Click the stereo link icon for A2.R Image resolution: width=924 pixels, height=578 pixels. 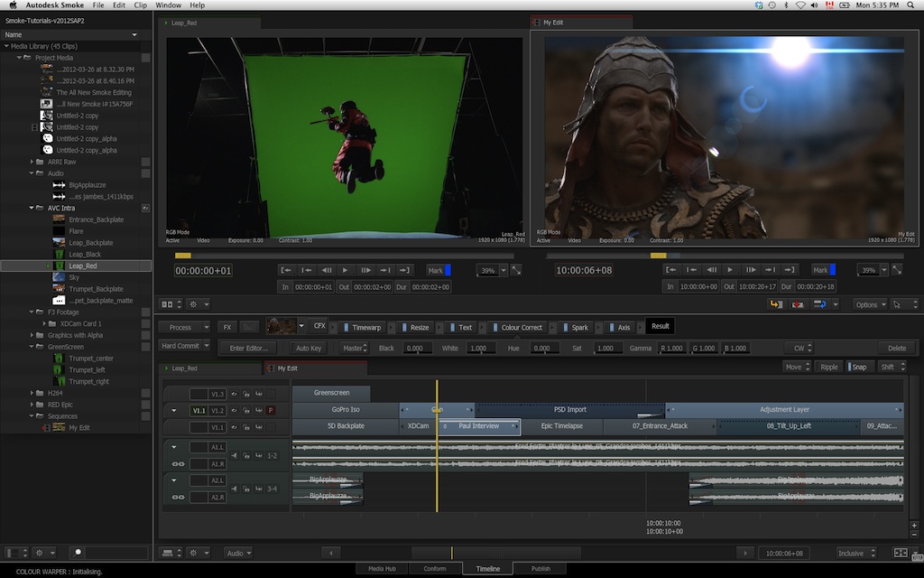pyautogui.click(x=178, y=498)
